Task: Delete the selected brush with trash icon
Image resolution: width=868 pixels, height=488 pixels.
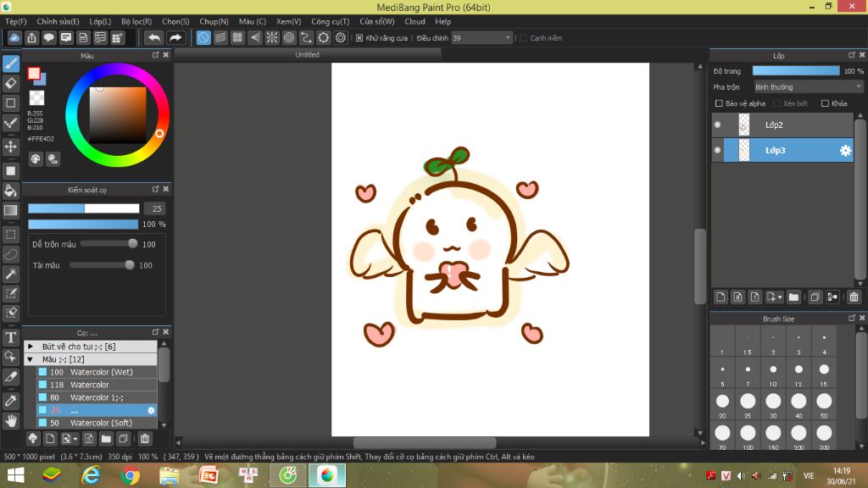Action: click(144, 439)
